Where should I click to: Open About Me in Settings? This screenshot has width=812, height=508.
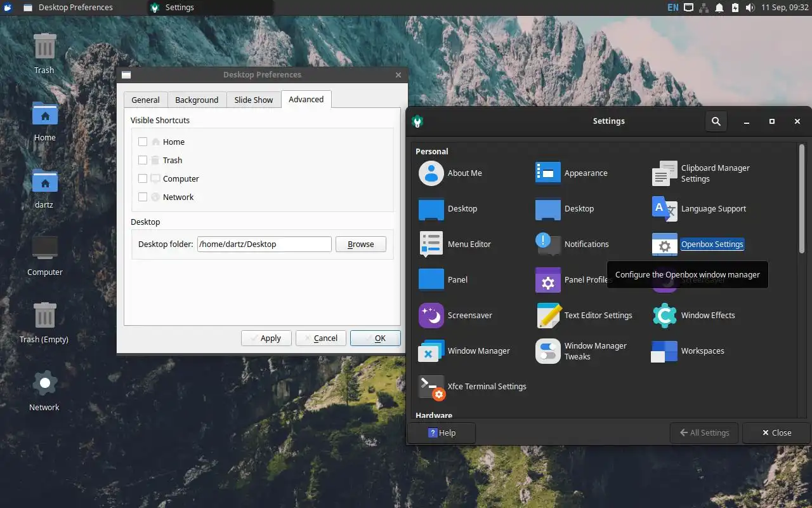449,173
